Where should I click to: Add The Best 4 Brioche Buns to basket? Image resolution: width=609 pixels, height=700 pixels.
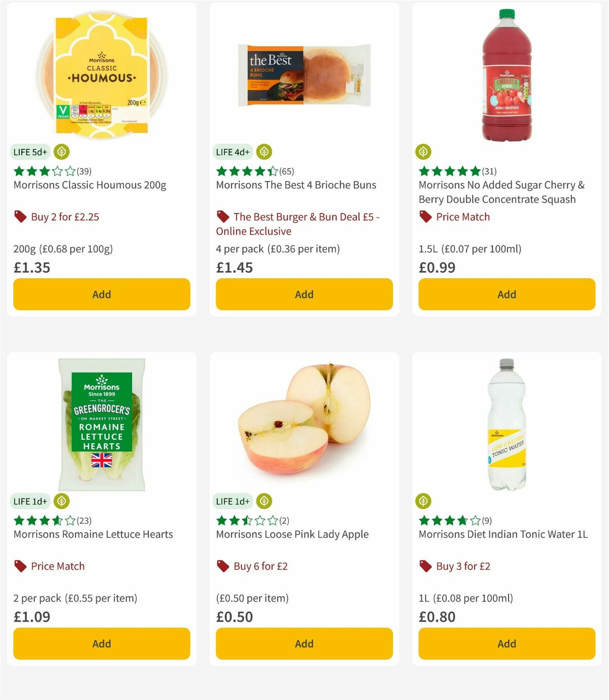click(x=303, y=294)
